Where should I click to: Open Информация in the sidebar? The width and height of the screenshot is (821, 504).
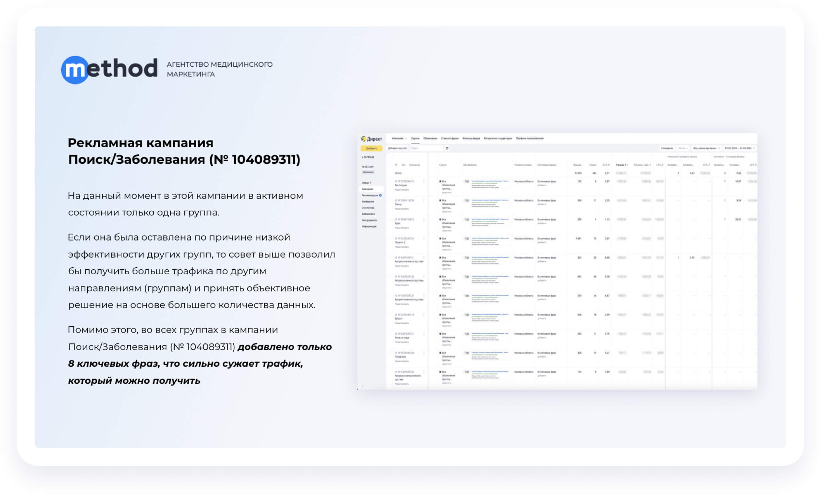tap(368, 227)
